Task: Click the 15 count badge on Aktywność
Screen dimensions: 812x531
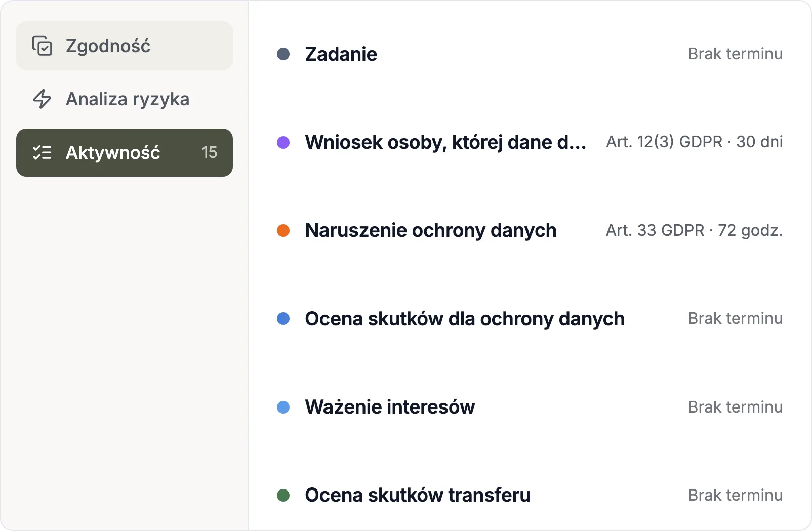Action: coord(209,152)
